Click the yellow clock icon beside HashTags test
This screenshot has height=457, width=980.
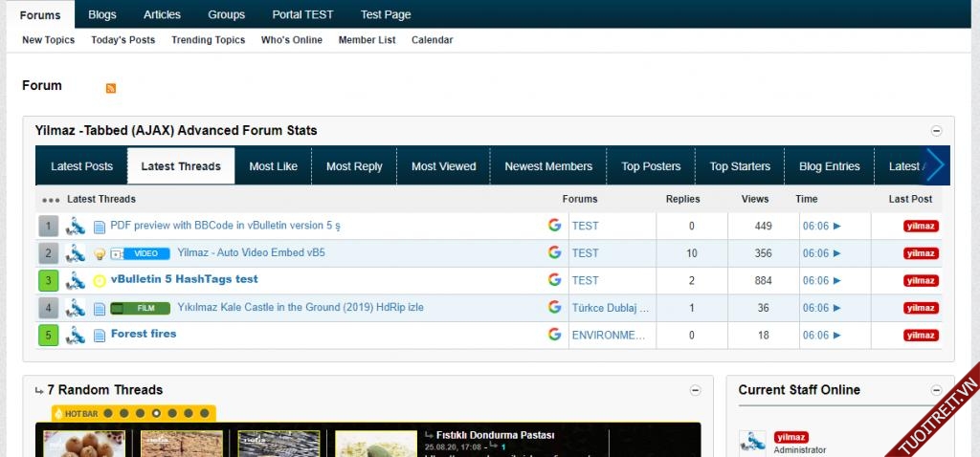[99, 281]
